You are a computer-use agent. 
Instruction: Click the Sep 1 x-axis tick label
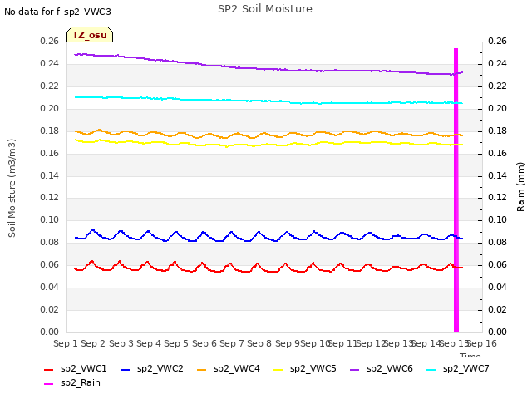coord(66,343)
